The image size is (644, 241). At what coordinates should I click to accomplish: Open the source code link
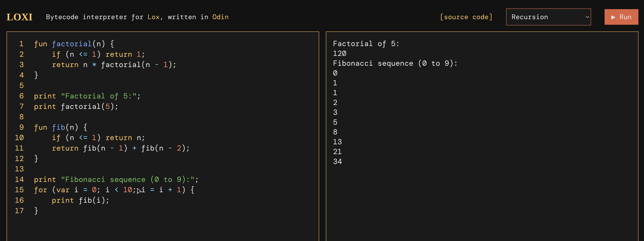pos(466,17)
